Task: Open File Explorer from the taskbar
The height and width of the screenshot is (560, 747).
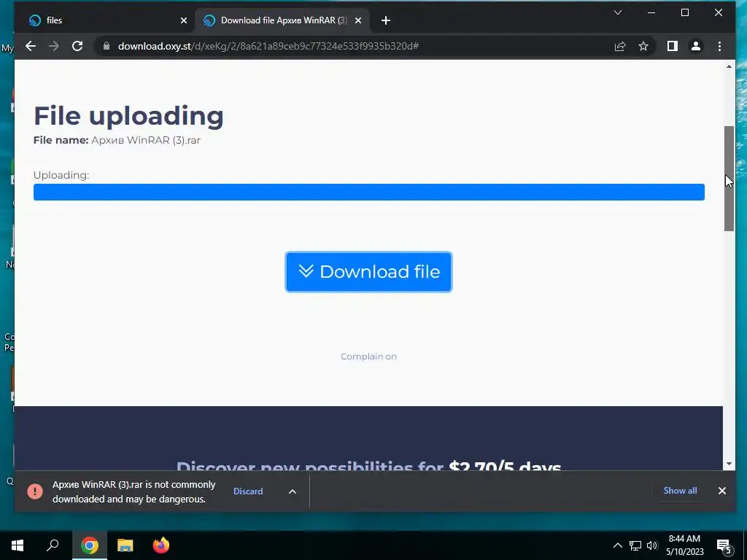Action: (125, 545)
